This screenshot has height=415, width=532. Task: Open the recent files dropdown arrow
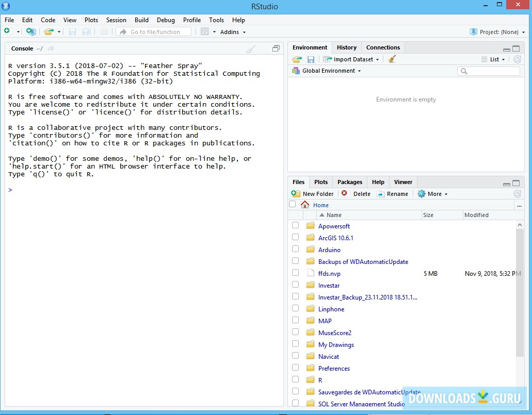59,32
